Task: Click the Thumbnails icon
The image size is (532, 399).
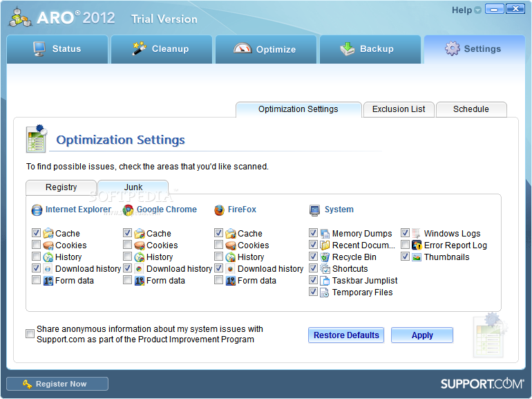Action: tap(417, 257)
